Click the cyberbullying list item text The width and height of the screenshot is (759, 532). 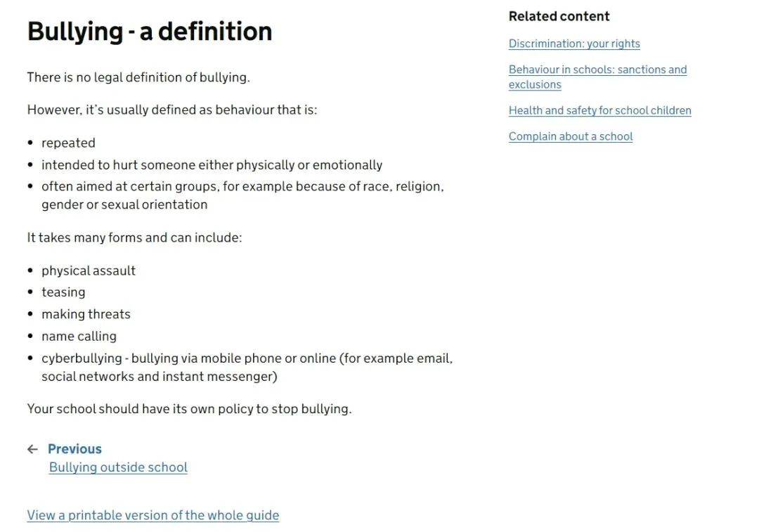(x=247, y=358)
